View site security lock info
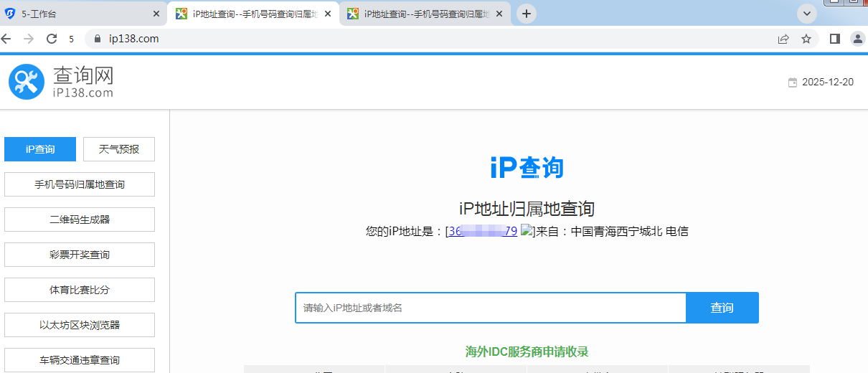 (98, 39)
